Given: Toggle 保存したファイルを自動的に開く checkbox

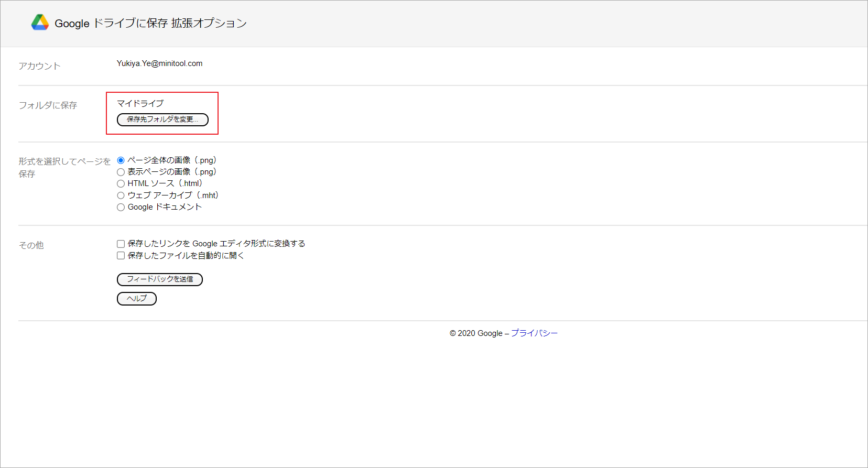Looking at the screenshot, I should pos(121,256).
